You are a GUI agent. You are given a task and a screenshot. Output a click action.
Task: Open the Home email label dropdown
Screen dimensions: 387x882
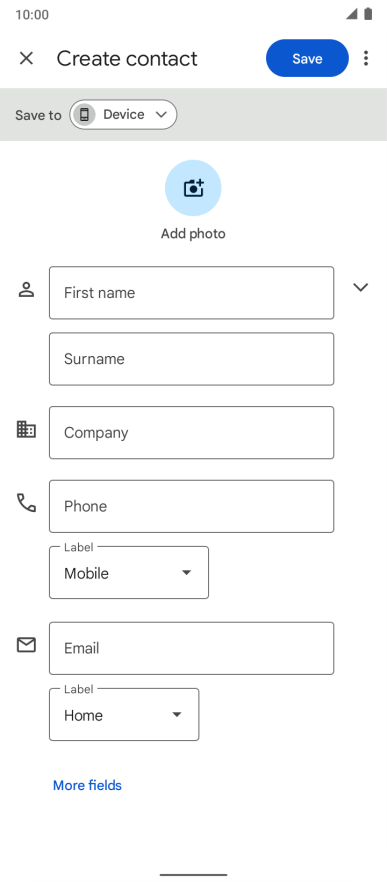(124, 714)
